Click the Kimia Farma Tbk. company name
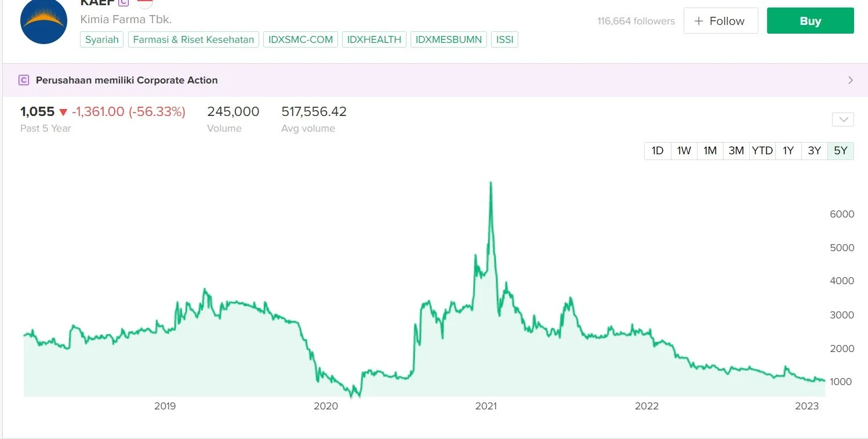The image size is (868, 439). pos(126,19)
